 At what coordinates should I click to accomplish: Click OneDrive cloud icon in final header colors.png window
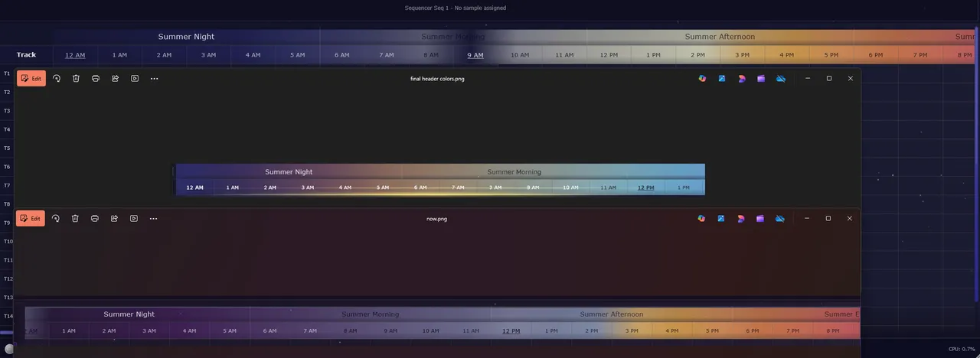coord(780,78)
